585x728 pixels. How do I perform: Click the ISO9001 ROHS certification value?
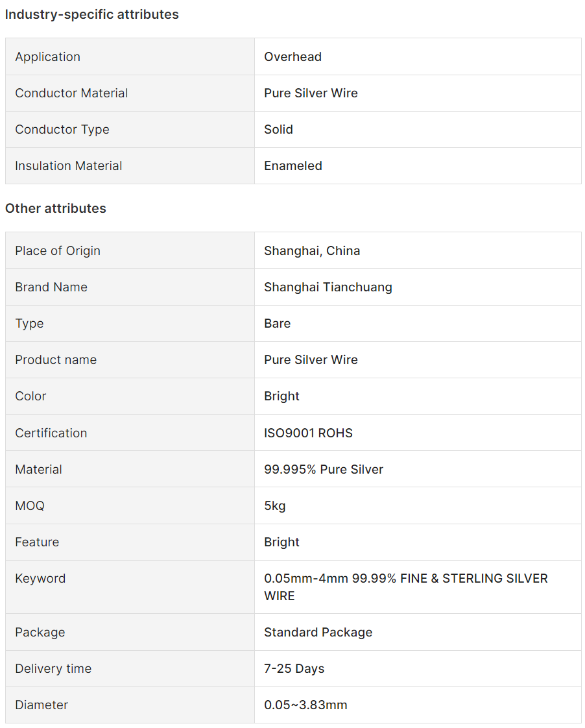(309, 433)
